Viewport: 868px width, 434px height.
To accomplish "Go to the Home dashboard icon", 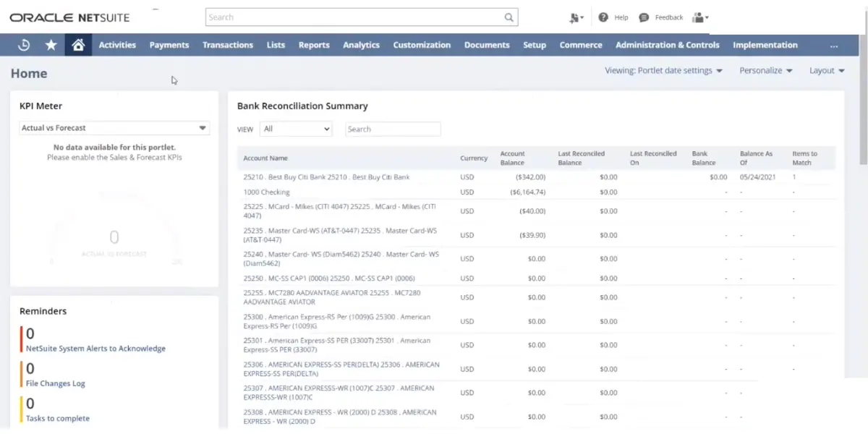I will click(x=78, y=45).
